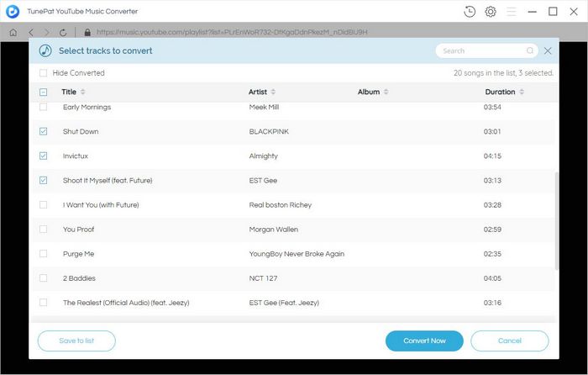Click the Title column header label

pyautogui.click(x=69, y=92)
